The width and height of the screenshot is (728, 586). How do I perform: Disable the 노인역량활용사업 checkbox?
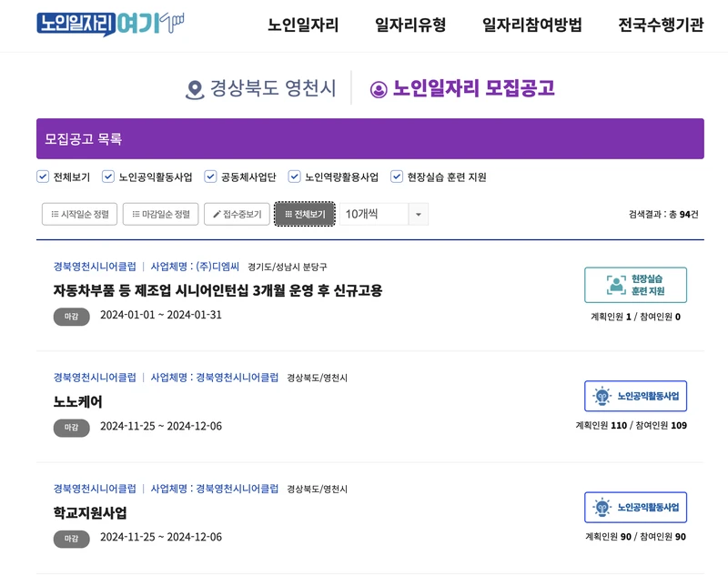(x=293, y=177)
